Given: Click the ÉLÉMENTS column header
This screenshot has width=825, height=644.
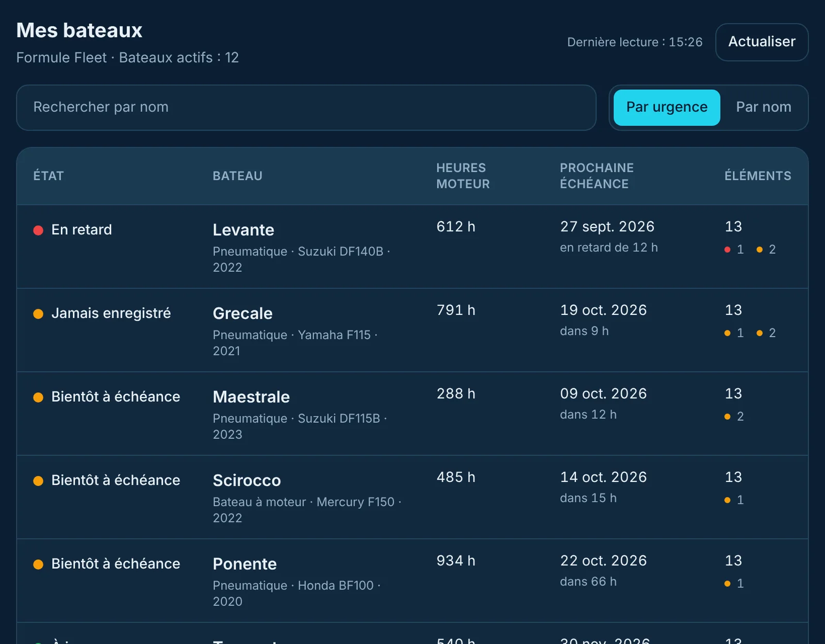Looking at the screenshot, I should (758, 176).
